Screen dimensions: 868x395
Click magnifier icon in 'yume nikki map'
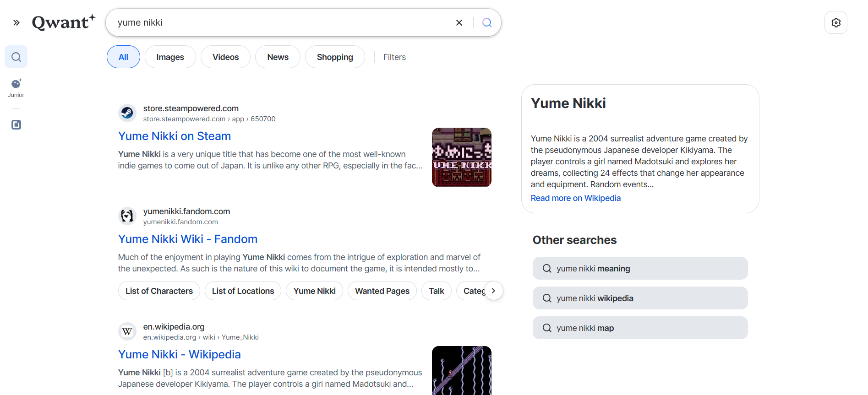[x=547, y=328]
